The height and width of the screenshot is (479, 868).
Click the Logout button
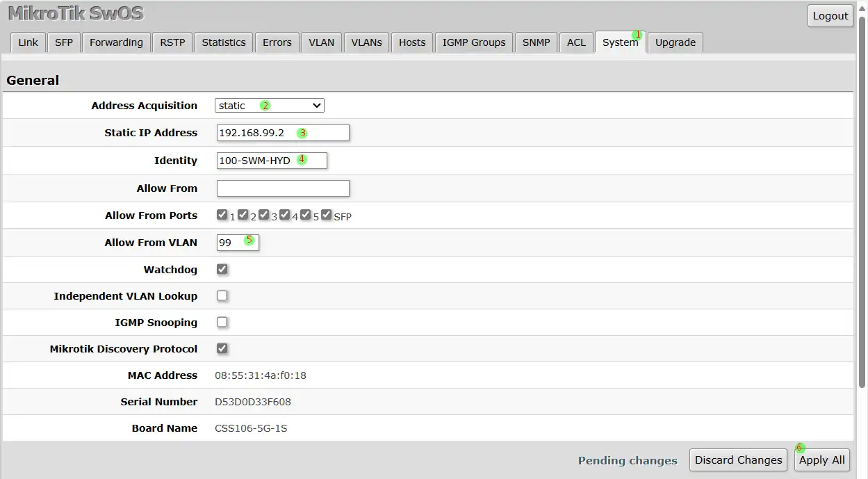pos(830,16)
